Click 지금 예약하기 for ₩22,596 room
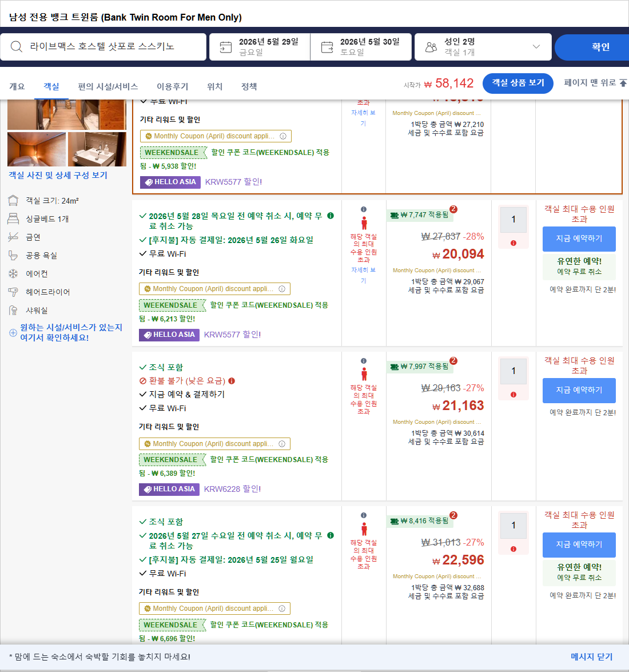 [x=579, y=544]
